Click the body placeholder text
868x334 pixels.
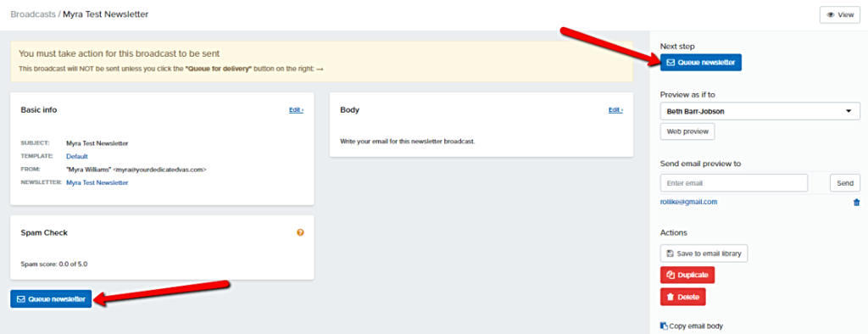408,142
